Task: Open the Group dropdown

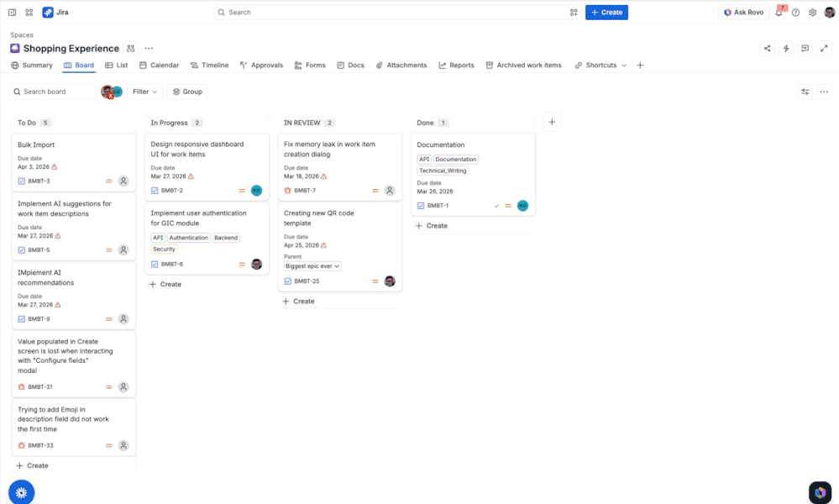Action: coord(187,92)
